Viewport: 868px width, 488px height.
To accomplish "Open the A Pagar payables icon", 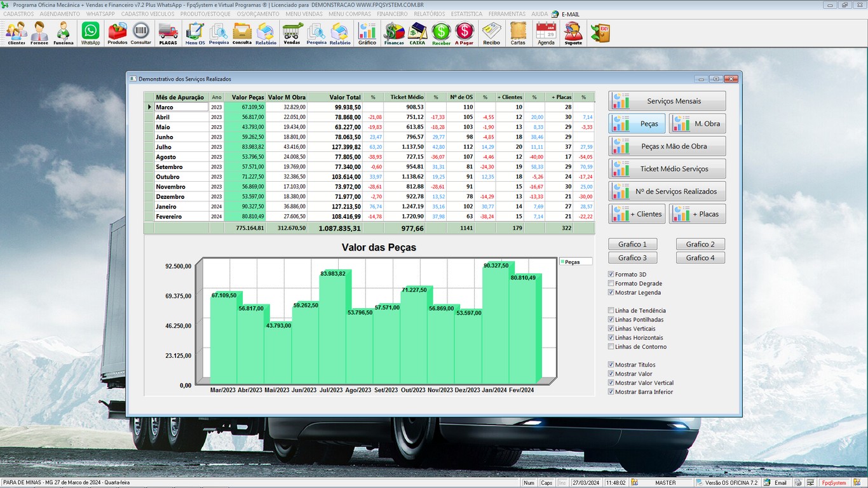I will (x=465, y=33).
